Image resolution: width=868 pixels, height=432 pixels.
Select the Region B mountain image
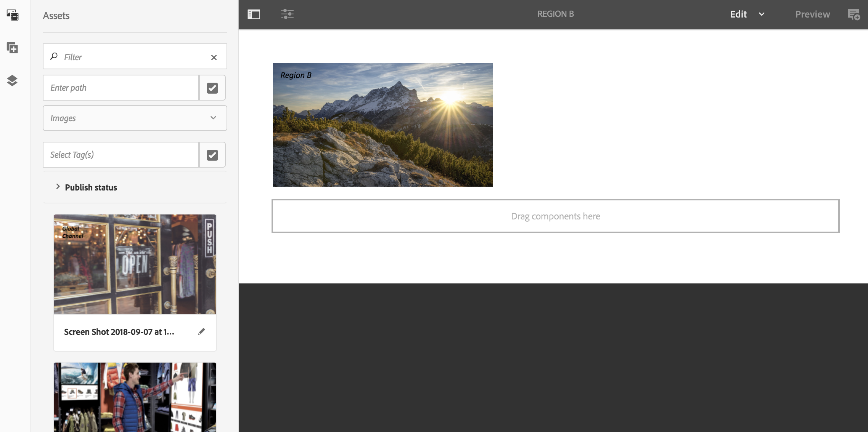(383, 125)
